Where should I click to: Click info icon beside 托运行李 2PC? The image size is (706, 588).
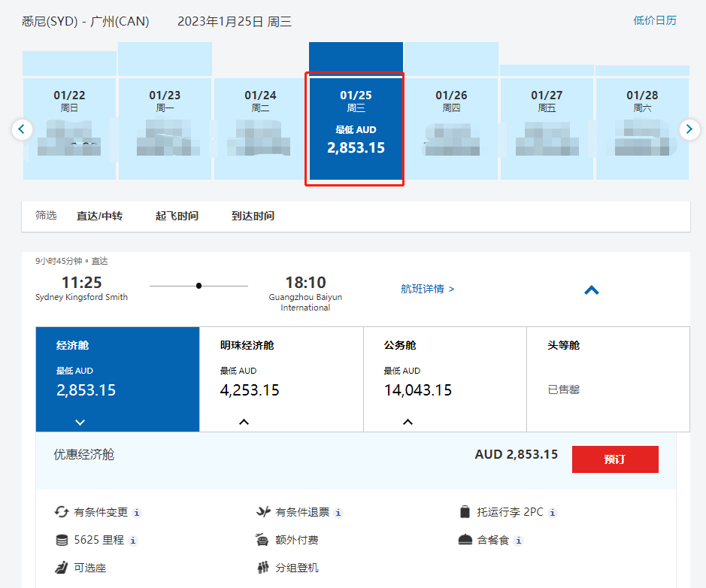click(x=553, y=513)
